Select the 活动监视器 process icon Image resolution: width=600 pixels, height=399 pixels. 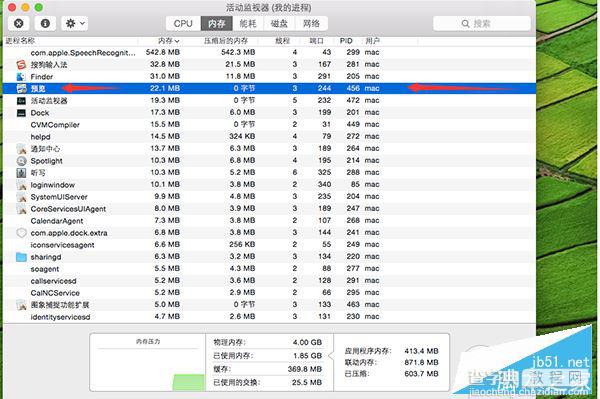(x=21, y=101)
